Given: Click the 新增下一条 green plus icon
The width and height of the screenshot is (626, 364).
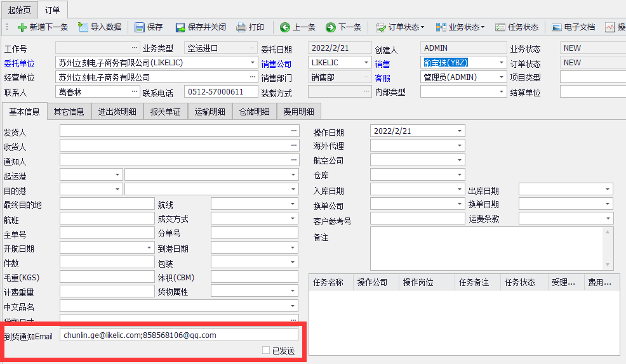Looking at the screenshot, I should [22, 27].
